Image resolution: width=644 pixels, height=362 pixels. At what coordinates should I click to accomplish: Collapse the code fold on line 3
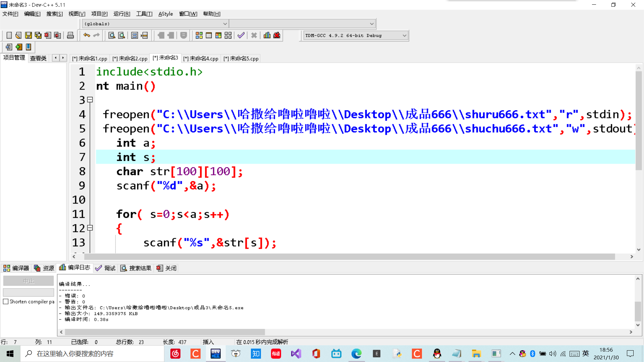coord(90,100)
